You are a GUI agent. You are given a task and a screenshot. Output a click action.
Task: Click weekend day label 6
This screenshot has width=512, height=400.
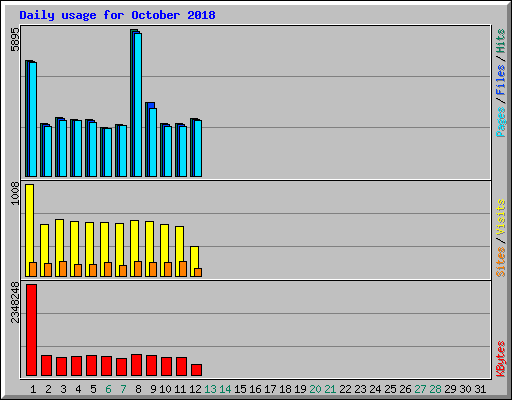[108, 389]
